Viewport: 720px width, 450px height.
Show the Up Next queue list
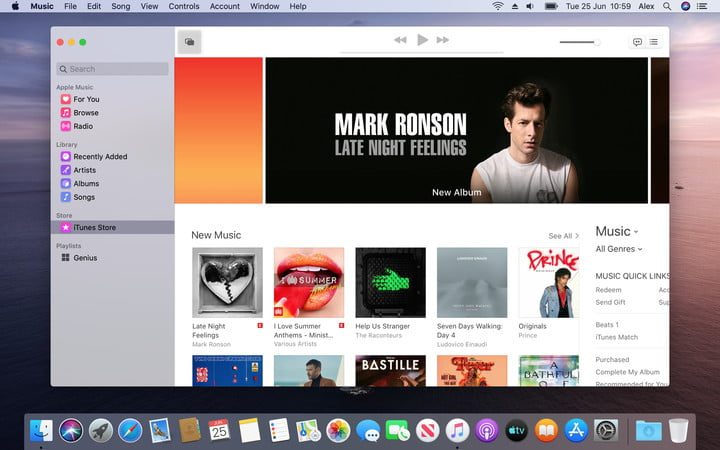(654, 42)
